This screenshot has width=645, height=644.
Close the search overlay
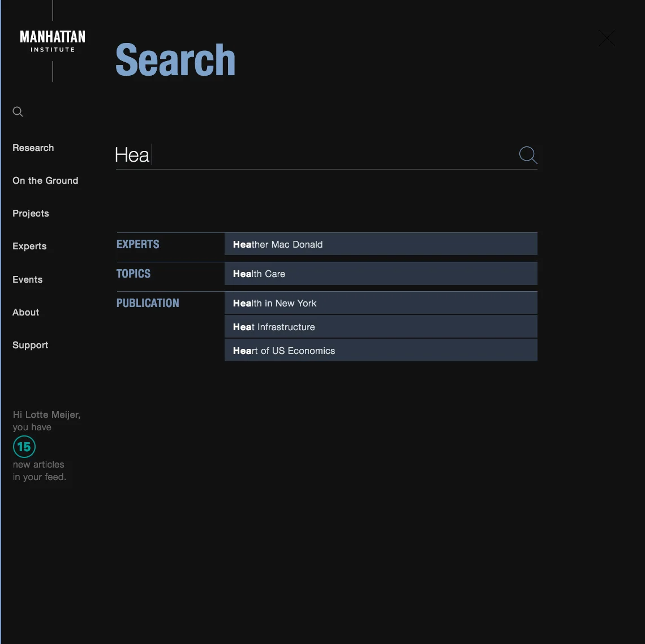(x=606, y=38)
